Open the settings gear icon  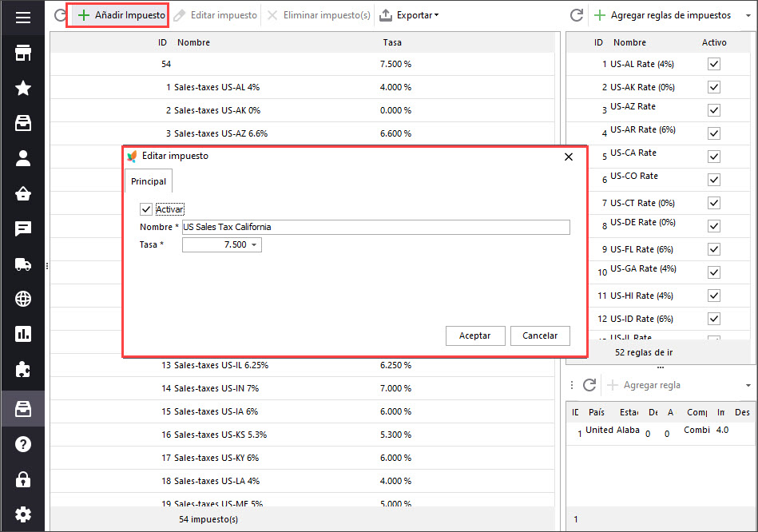[x=22, y=514]
